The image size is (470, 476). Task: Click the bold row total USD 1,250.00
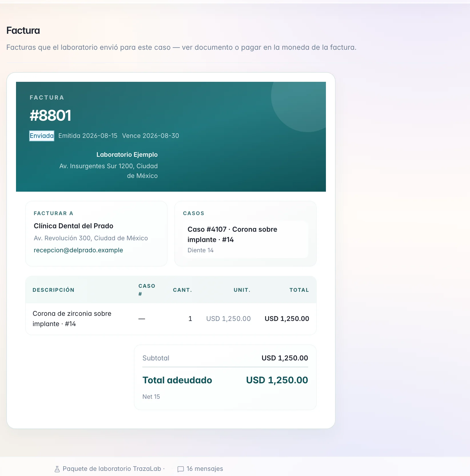tap(287, 319)
